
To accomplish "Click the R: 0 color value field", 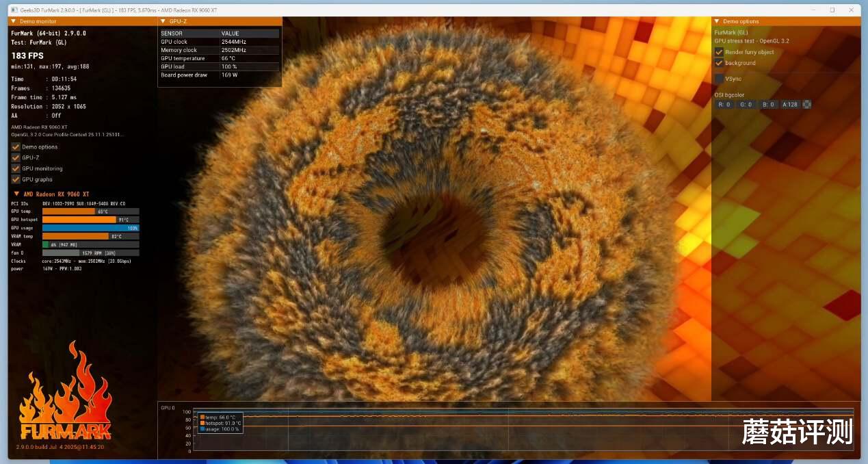I will tap(724, 105).
